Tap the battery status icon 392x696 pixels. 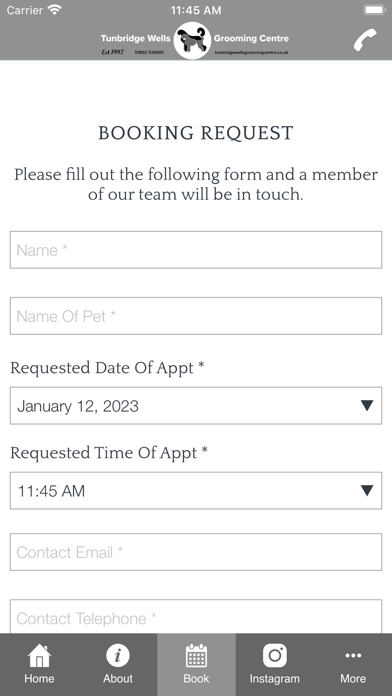tap(374, 10)
